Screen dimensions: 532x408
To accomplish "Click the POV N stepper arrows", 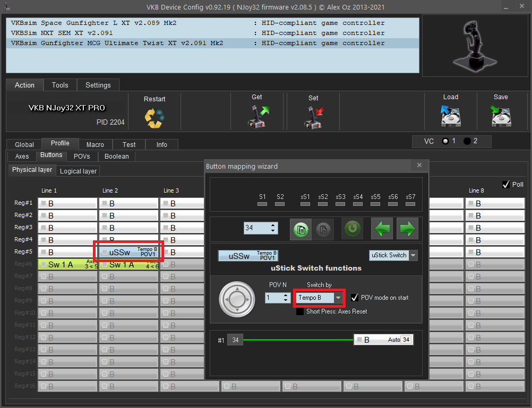I will coord(286,298).
